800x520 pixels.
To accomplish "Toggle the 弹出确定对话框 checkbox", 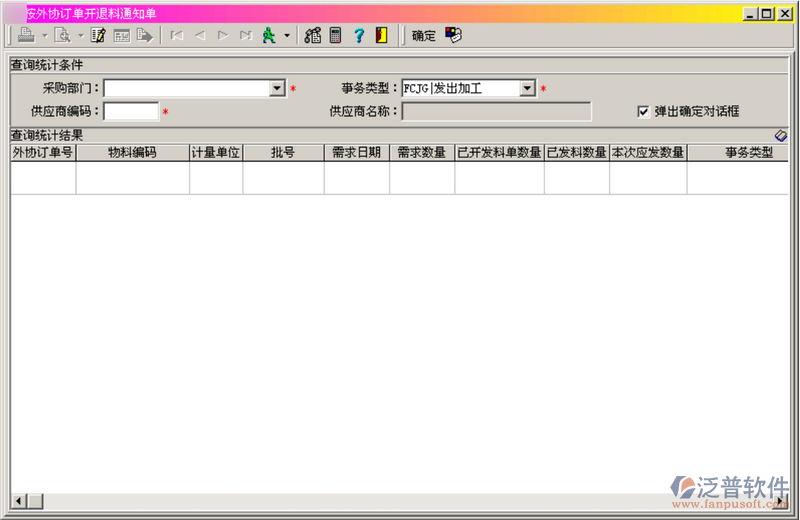I will coord(643,111).
